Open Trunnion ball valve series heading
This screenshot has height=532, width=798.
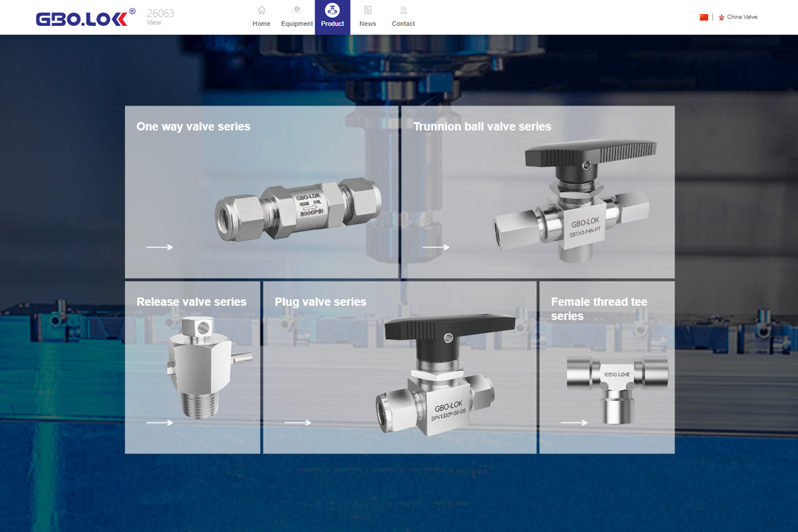(482, 126)
